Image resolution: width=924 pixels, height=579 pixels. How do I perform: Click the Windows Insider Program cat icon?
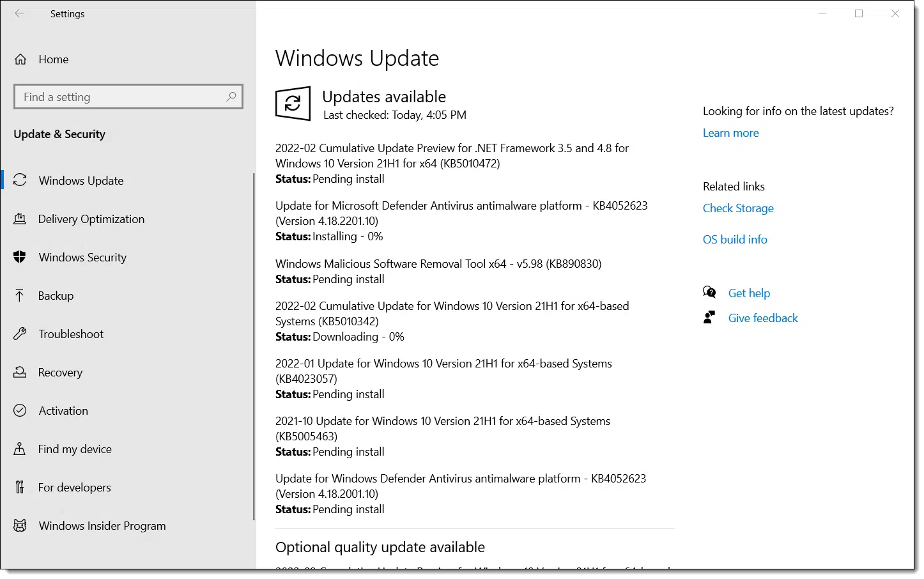click(20, 525)
